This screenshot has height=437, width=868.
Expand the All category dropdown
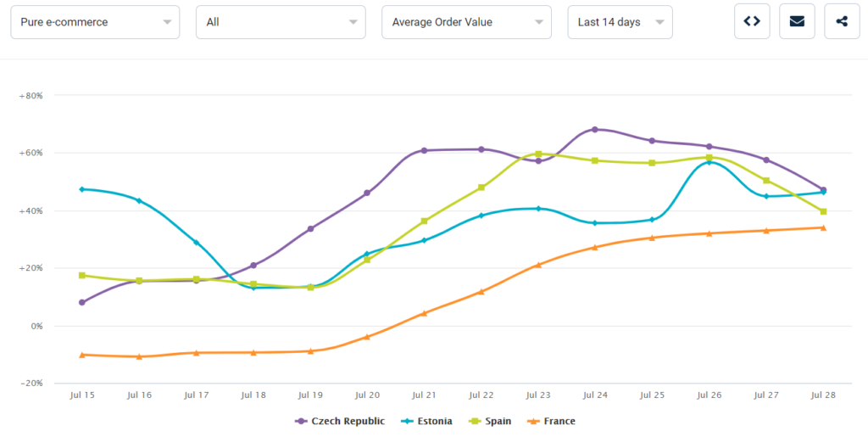281,22
